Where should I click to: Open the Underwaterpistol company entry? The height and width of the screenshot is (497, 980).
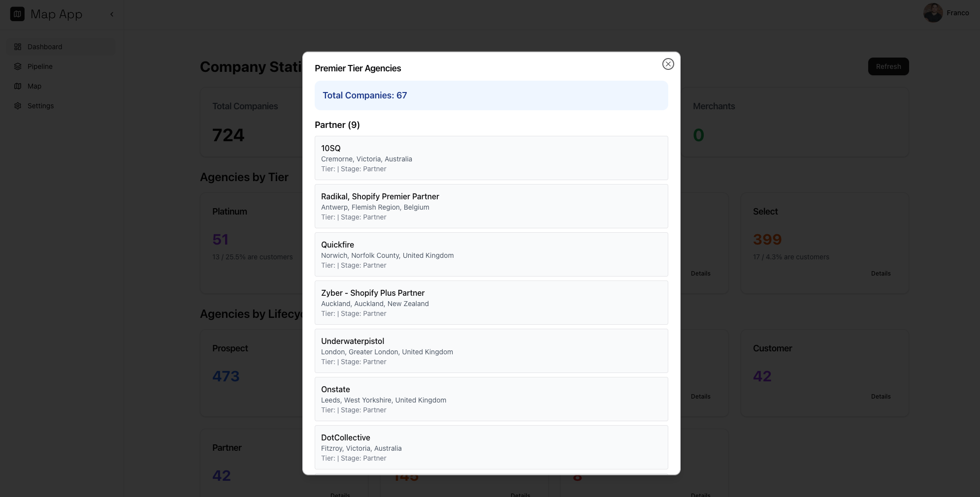(x=491, y=351)
